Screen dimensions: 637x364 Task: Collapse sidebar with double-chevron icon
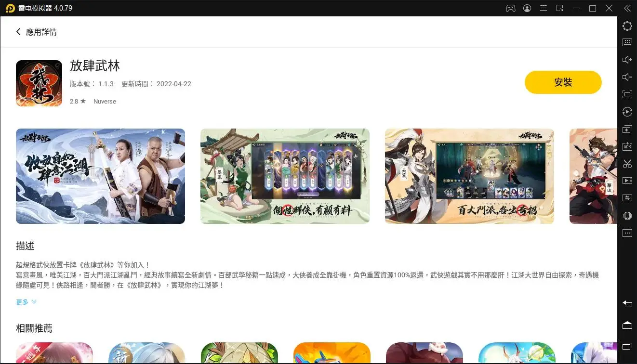pos(627,8)
